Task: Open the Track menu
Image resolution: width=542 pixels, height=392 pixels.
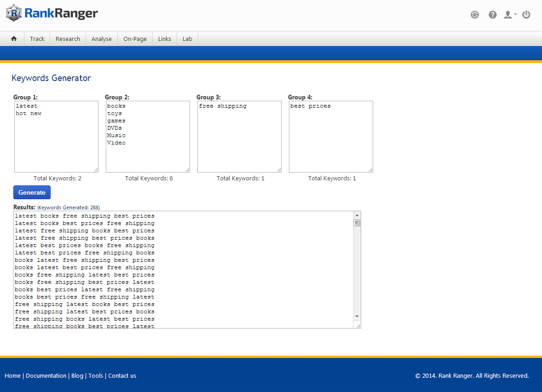Action: [x=37, y=39]
